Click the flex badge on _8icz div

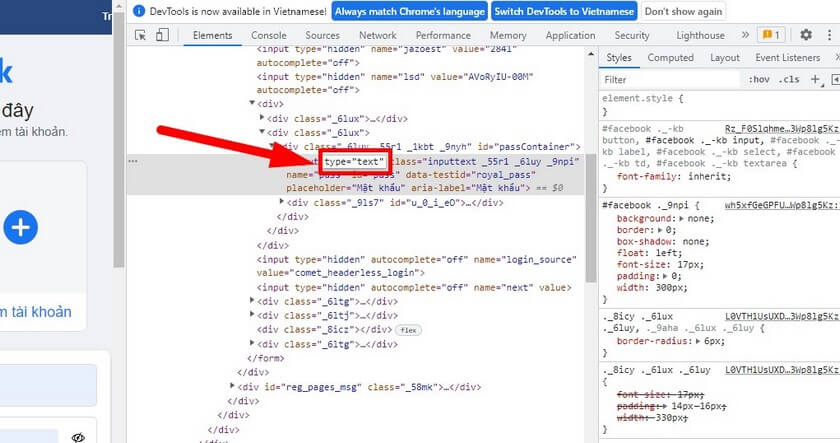408,329
